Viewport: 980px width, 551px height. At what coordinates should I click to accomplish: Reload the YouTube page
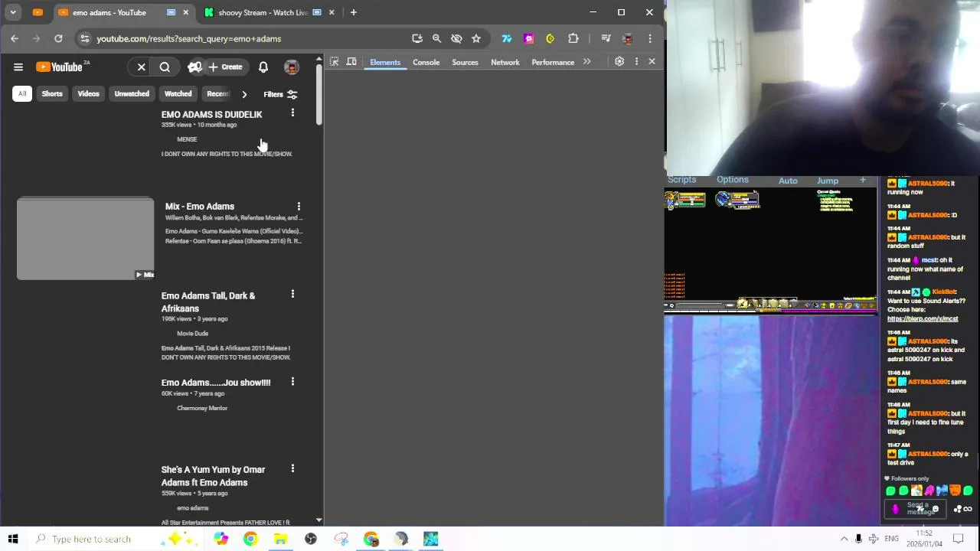[x=58, y=38]
